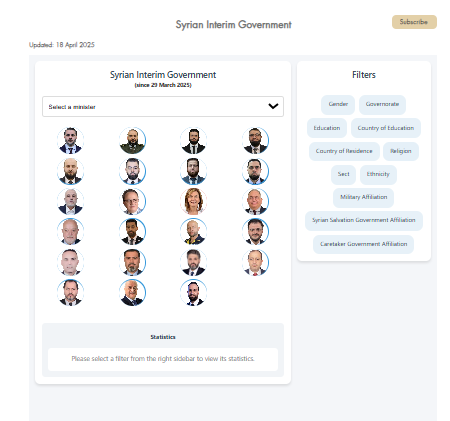The width and height of the screenshot is (450, 421).
Task: Apply the Governorate filter
Action: (382, 104)
